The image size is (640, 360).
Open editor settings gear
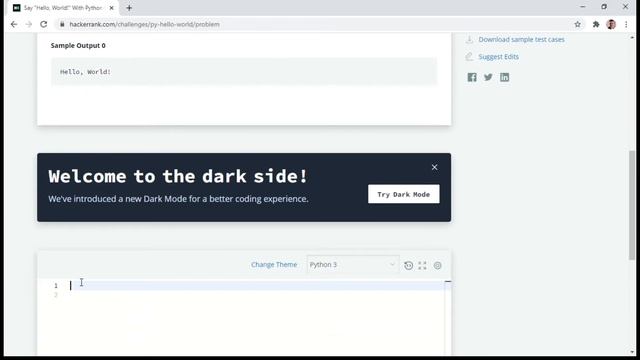437,265
